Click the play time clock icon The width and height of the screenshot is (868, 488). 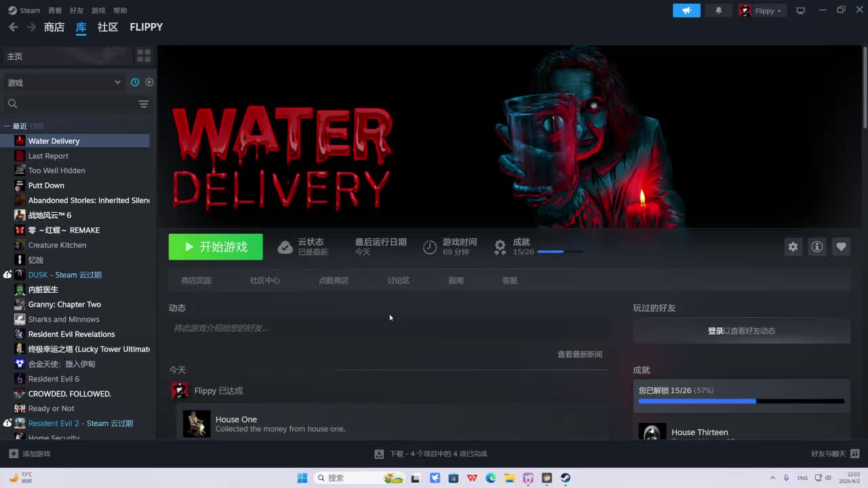coord(430,247)
